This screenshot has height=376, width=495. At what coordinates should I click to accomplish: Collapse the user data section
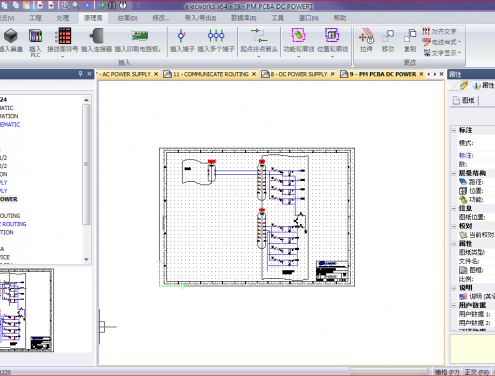point(454,305)
